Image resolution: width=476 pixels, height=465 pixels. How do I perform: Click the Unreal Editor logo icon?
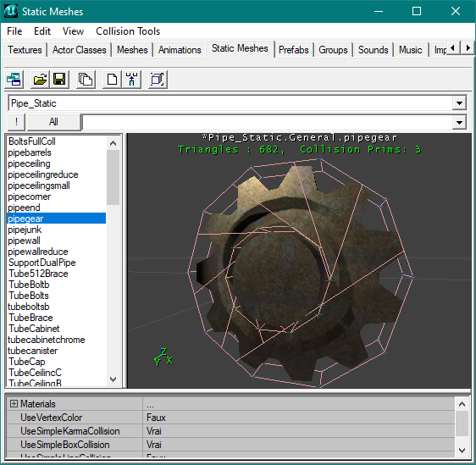coord(11,11)
